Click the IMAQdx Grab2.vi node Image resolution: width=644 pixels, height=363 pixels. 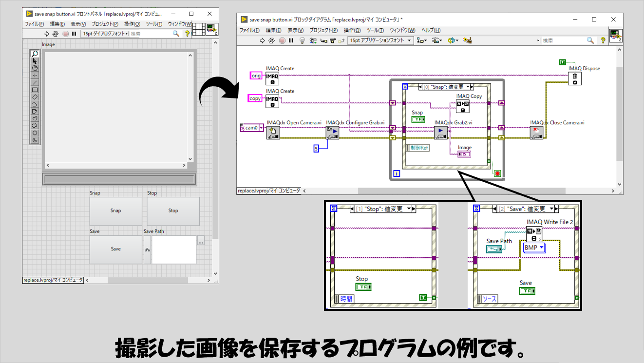441,133
